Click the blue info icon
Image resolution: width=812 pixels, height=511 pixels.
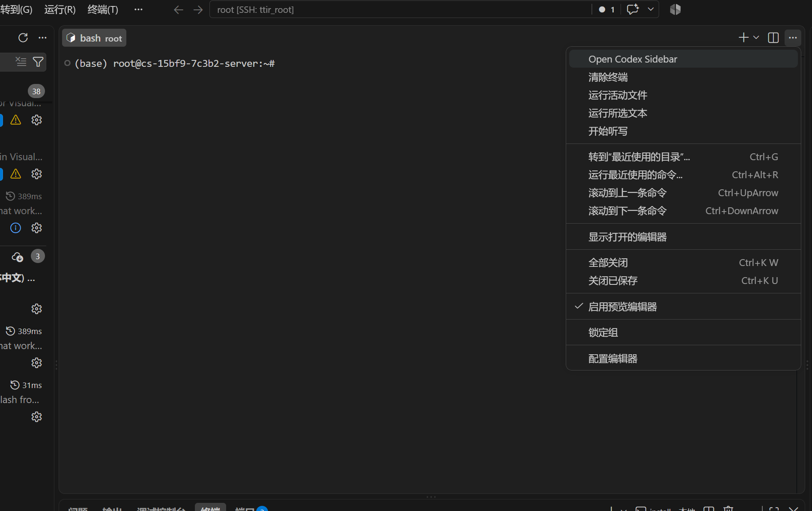click(x=15, y=228)
